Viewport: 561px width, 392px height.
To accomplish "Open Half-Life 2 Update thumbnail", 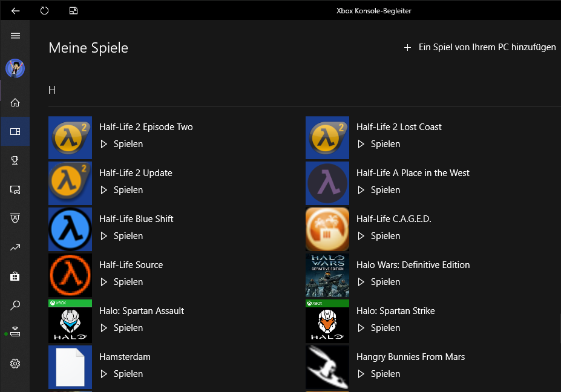I will coord(70,183).
